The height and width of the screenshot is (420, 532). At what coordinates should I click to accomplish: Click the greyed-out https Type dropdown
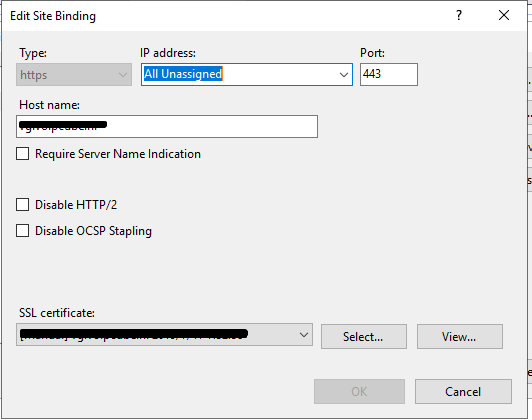click(74, 74)
